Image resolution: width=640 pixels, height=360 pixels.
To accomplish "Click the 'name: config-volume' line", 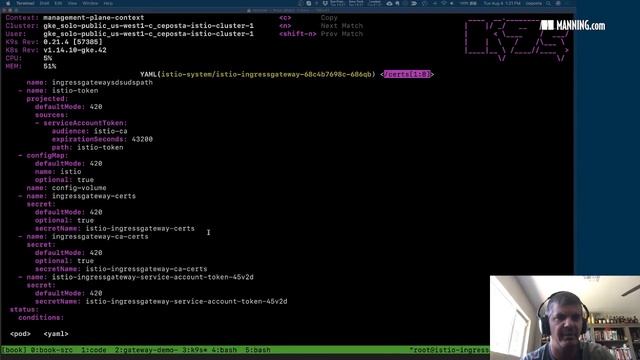I will [66, 188].
